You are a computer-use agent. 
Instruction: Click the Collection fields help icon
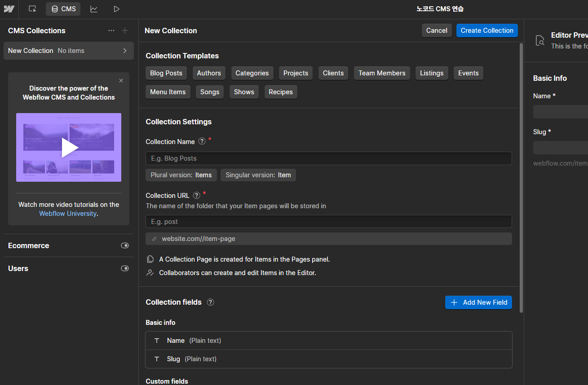pos(210,302)
